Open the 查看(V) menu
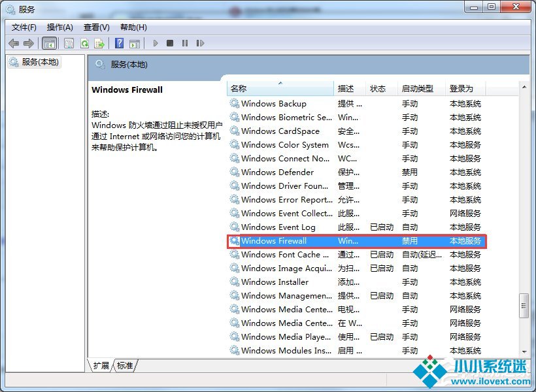Viewport: 536px width, 392px height. click(x=96, y=27)
